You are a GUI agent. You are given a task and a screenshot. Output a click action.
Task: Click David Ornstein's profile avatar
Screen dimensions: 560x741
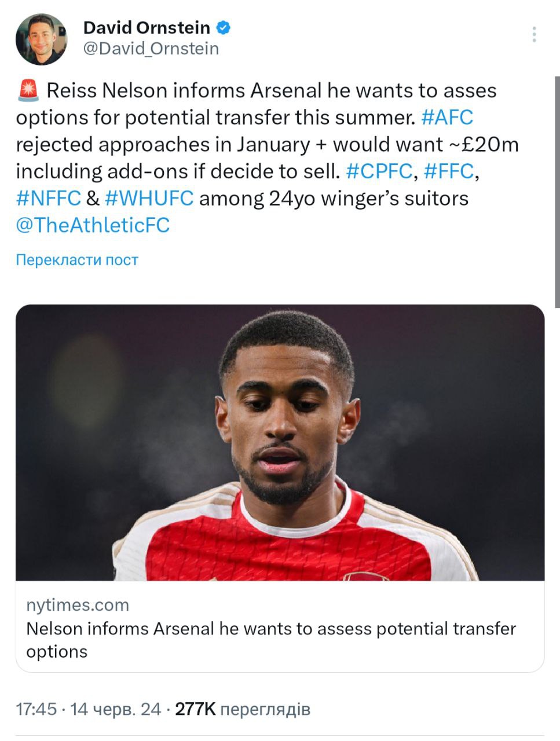tap(41, 39)
